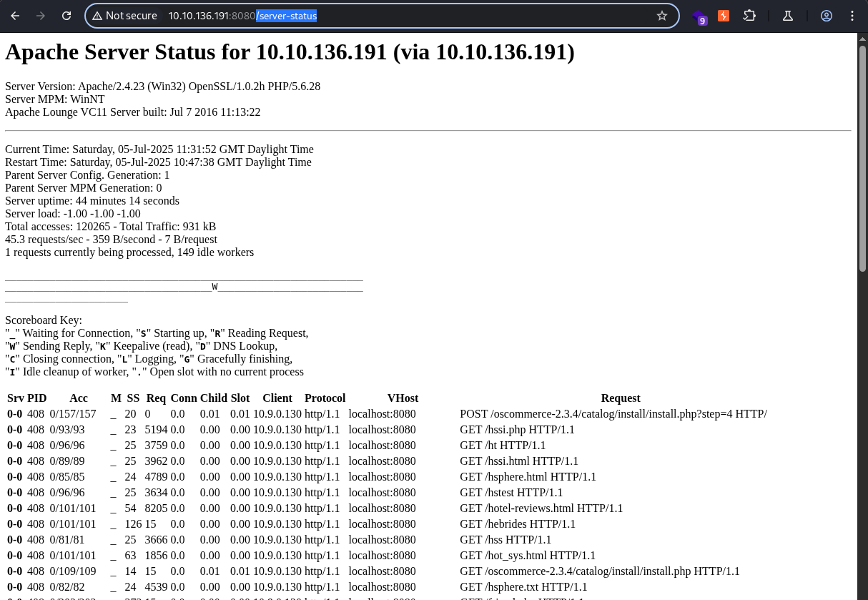Image resolution: width=868 pixels, height=600 pixels.
Task: Click the Protocol column header
Action: (x=325, y=398)
